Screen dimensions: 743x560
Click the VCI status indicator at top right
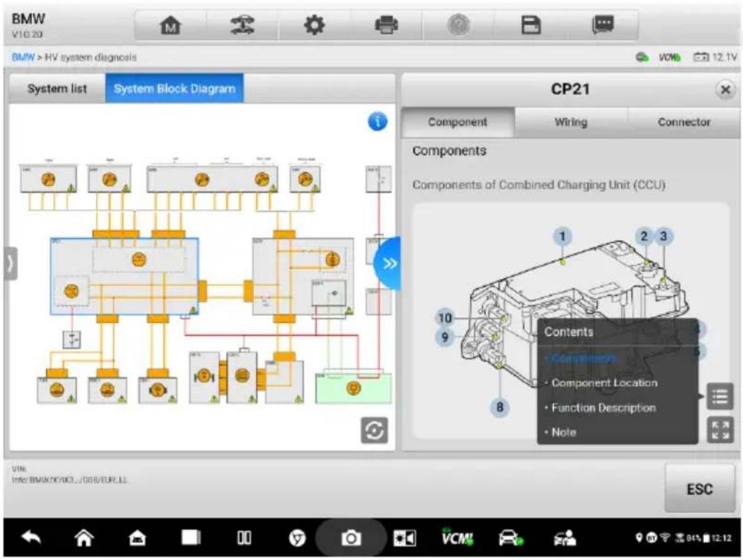point(669,57)
